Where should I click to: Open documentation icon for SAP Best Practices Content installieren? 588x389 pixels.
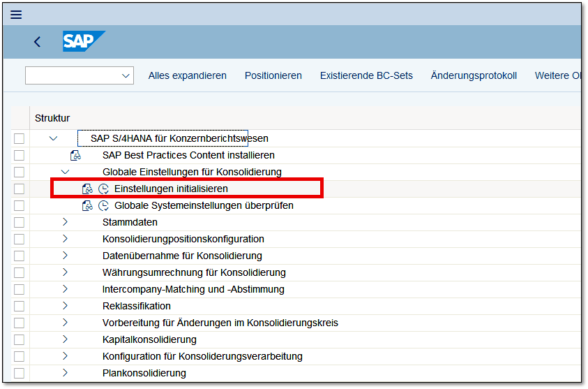[75, 155]
